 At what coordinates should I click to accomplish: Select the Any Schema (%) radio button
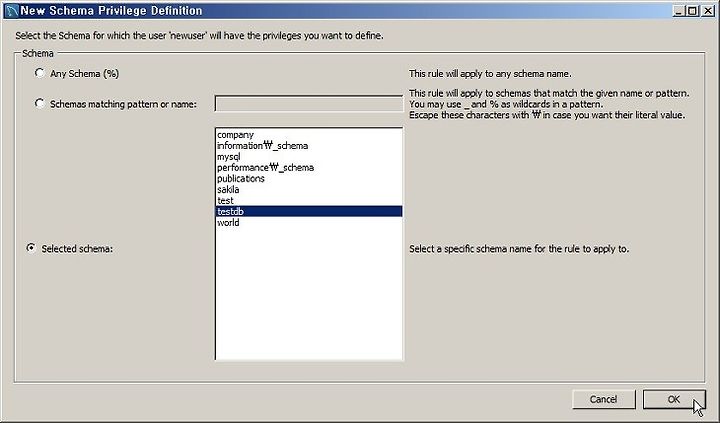(39, 73)
